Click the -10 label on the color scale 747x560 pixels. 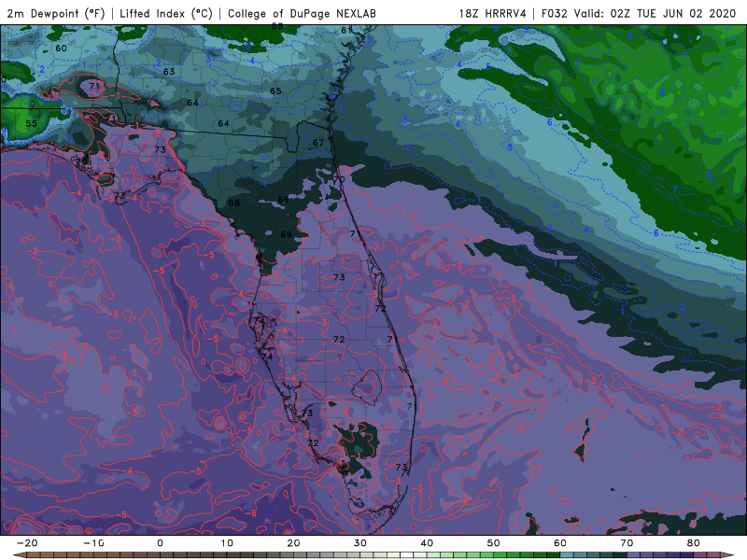[x=93, y=543]
